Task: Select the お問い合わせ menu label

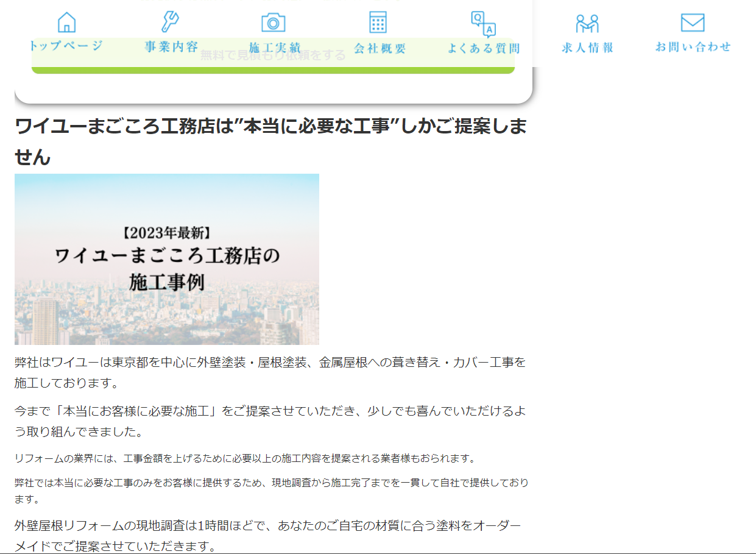Action: (693, 47)
